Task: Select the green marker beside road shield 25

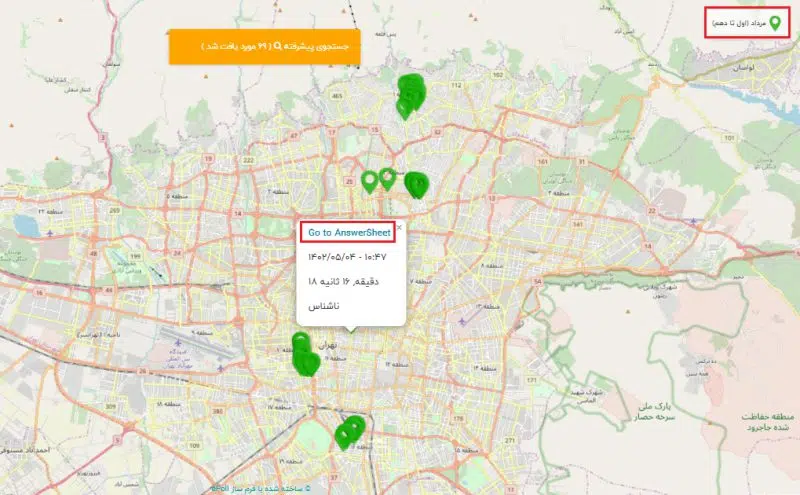Action: (369, 182)
